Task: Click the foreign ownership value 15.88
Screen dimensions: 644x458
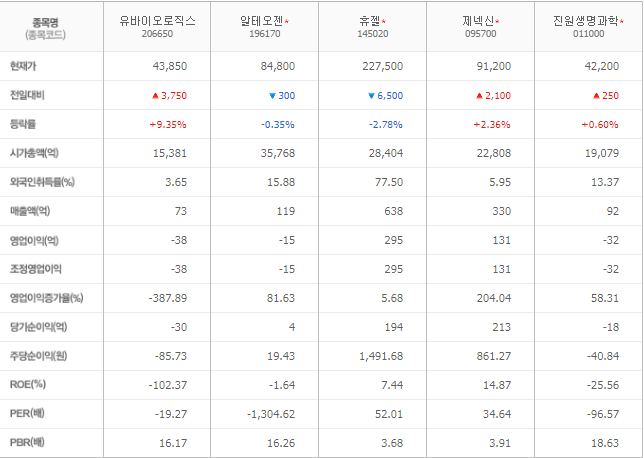Action: point(281,182)
